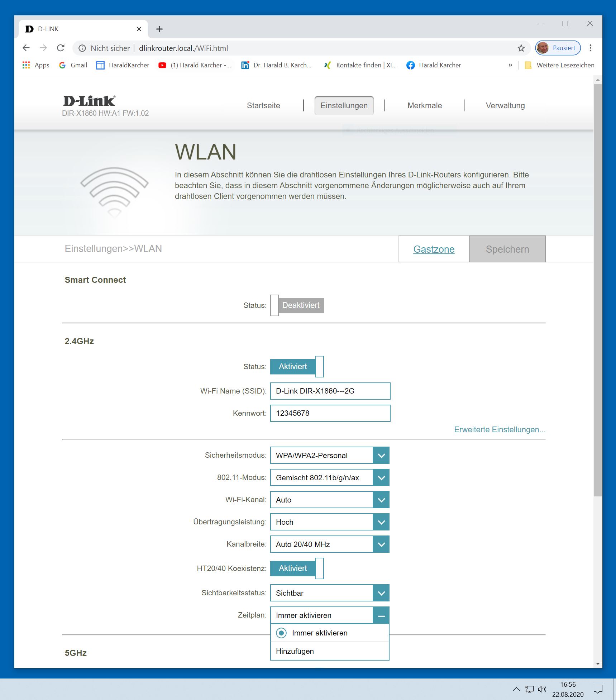Screen dimensions: 616x700
Task: Close the D-LINK browser tab
Action: click(139, 29)
